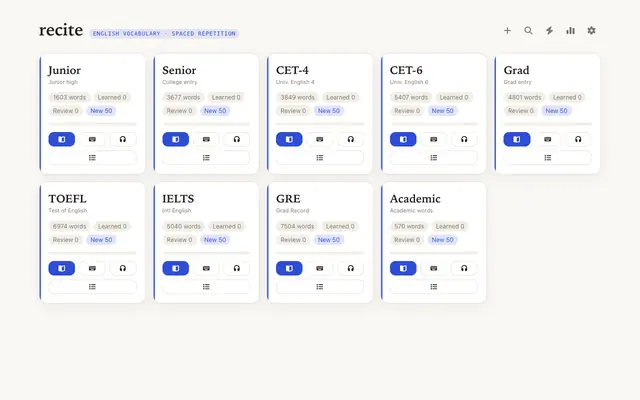
Task: Click the lightning bolt quick-review icon
Action: tap(549, 31)
